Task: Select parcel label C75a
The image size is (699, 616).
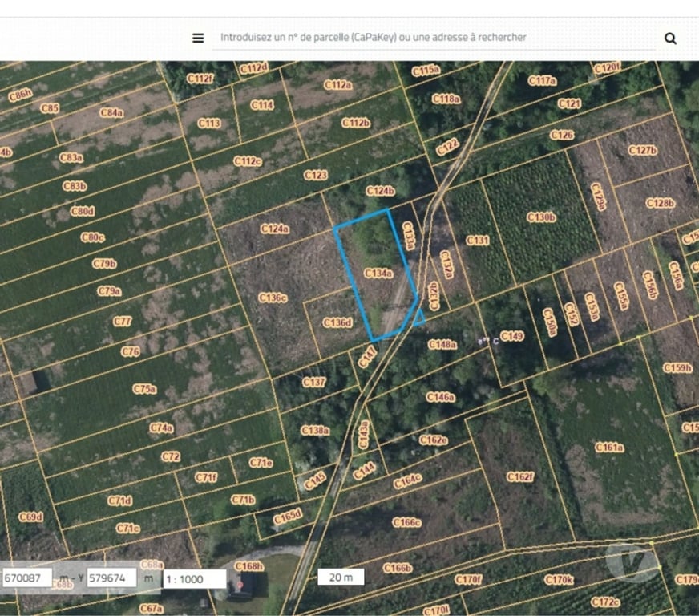Action: coord(144,389)
